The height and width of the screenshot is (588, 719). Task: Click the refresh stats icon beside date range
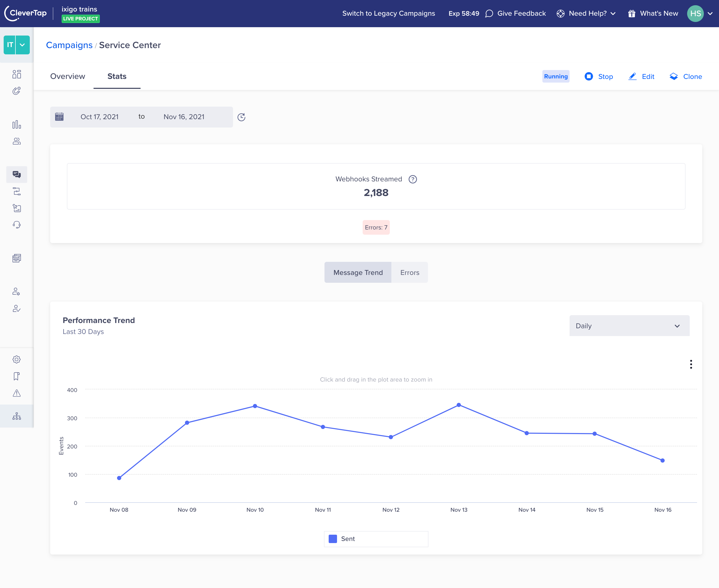[241, 117]
